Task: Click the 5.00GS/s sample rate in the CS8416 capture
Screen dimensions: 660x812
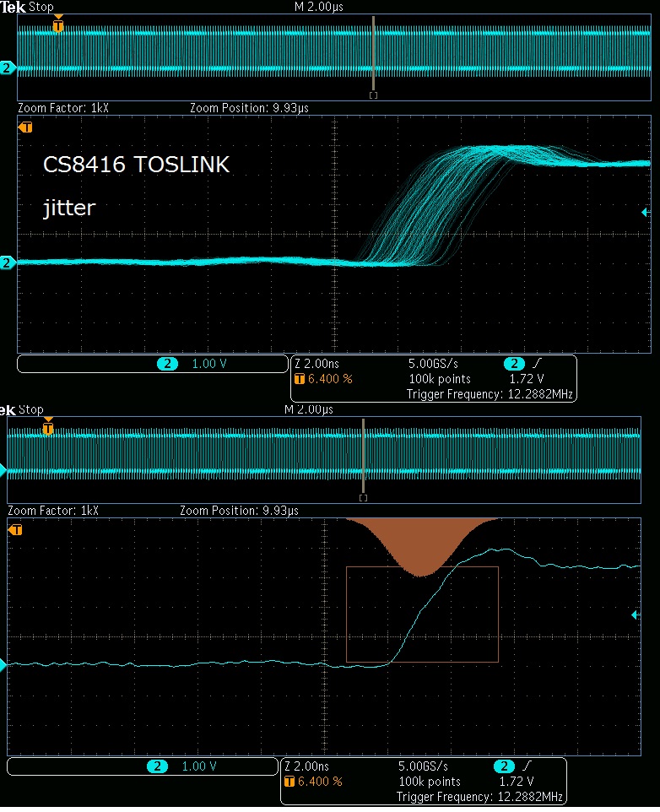Action: (433, 364)
